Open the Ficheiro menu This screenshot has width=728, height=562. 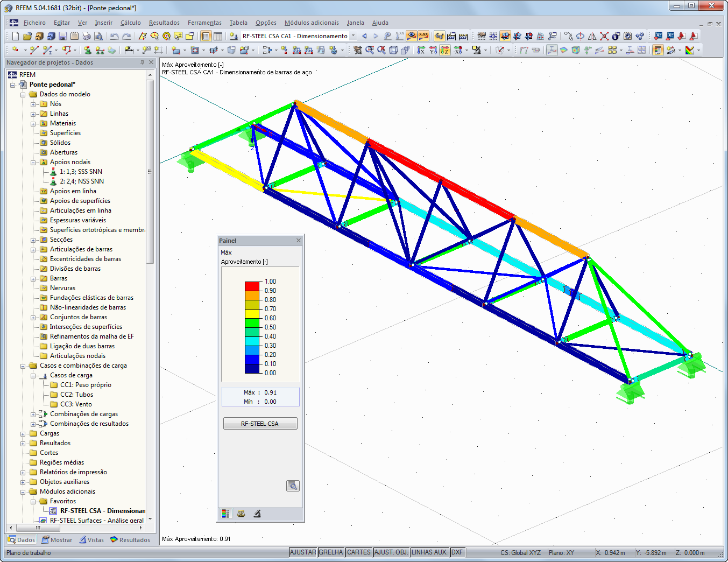tap(34, 23)
